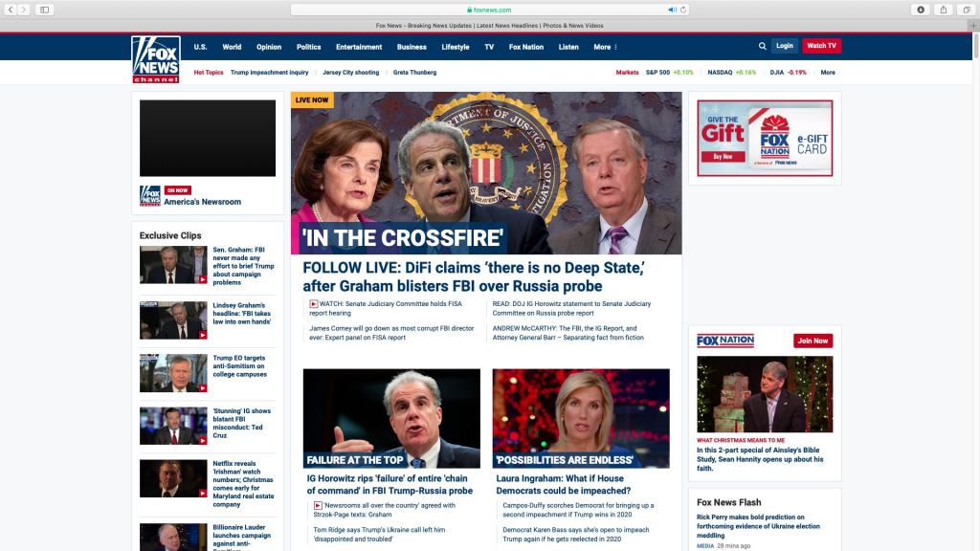The height and width of the screenshot is (551, 980).
Task: Click video icon next to WATCH Senate Judiciary link
Action: pos(314,303)
